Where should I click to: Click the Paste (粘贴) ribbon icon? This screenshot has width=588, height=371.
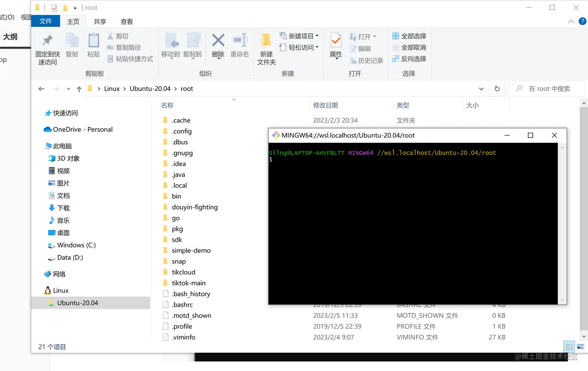pyautogui.click(x=94, y=40)
